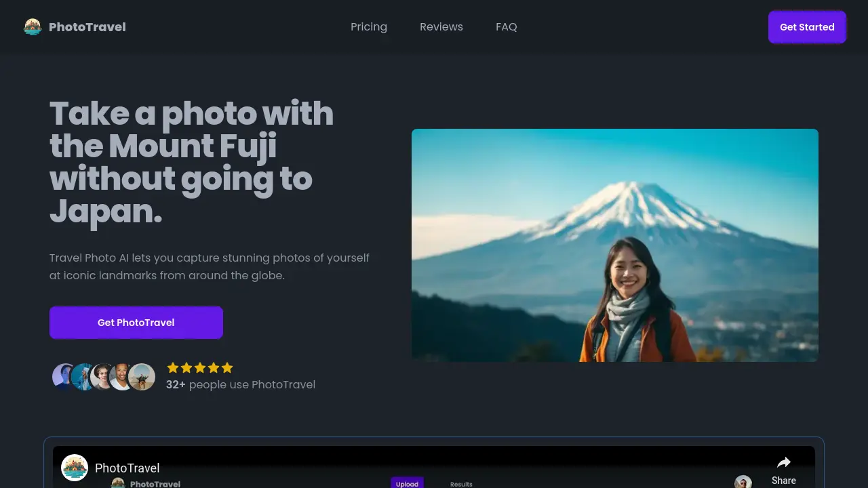Image resolution: width=868 pixels, height=488 pixels.
Task: Click the third star in the rating row
Action: coord(200,367)
